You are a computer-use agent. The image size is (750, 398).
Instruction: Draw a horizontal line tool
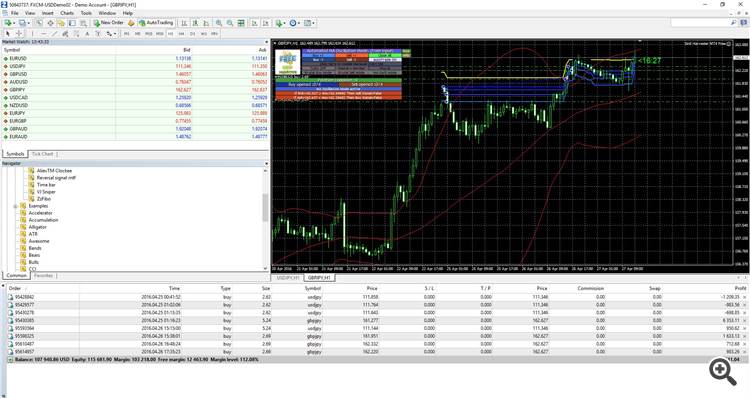[44, 33]
